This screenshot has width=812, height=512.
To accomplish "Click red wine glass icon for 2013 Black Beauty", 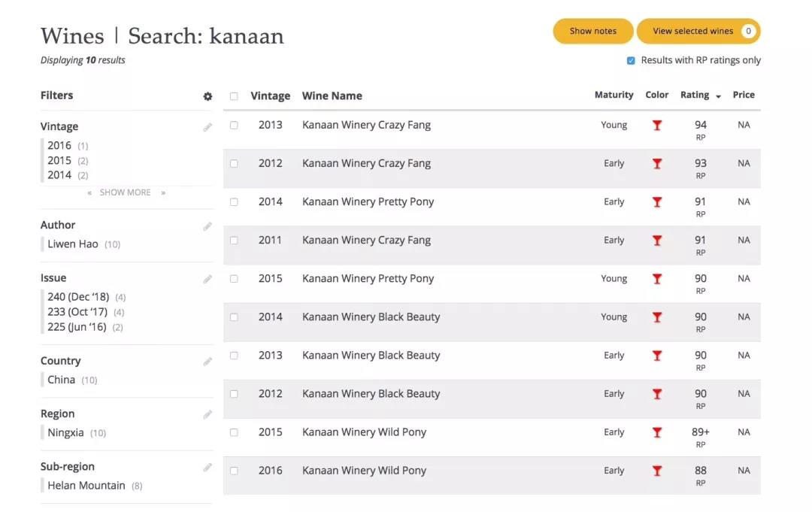I will click(x=656, y=355).
